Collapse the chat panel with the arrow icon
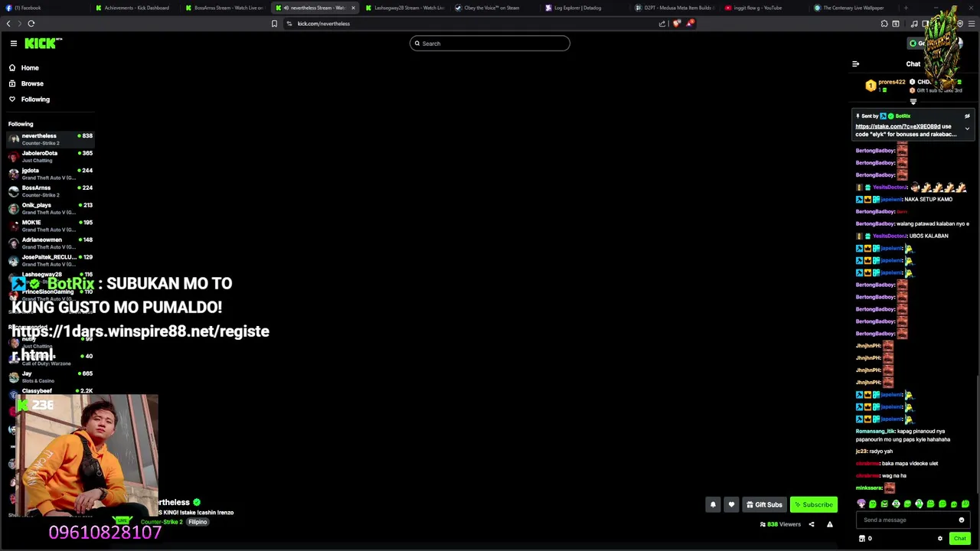The height and width of the screenshot is (551, 980). (856, 64)
